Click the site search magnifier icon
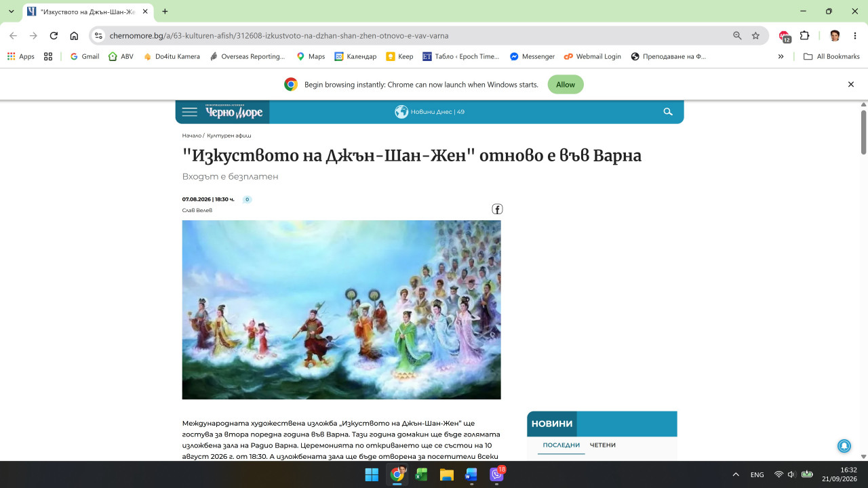The width and height of the screenshot is (868, 488). (668, 112)
